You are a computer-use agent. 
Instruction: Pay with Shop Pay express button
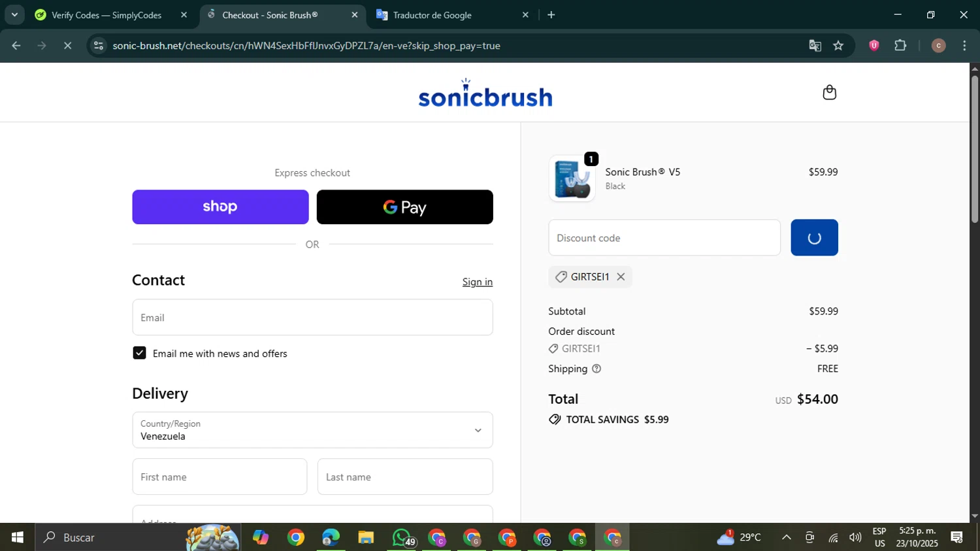click(x=220, y=207)
